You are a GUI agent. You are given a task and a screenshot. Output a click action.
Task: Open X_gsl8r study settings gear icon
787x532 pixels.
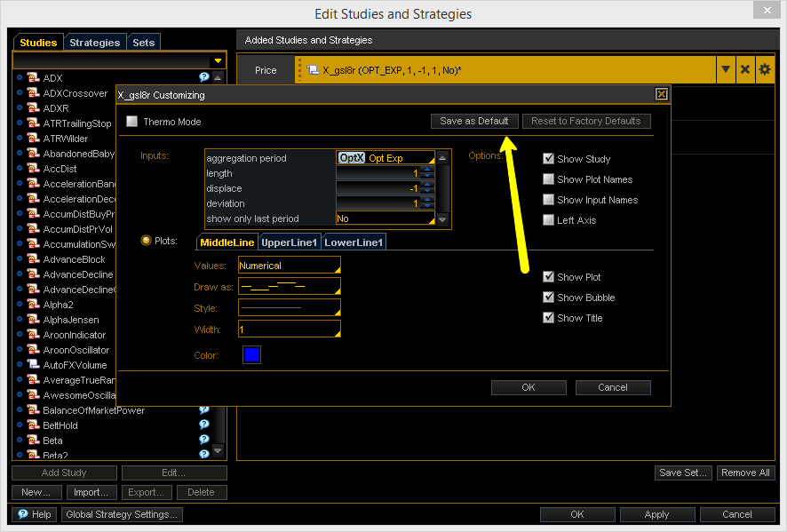[x=765, y=70]
